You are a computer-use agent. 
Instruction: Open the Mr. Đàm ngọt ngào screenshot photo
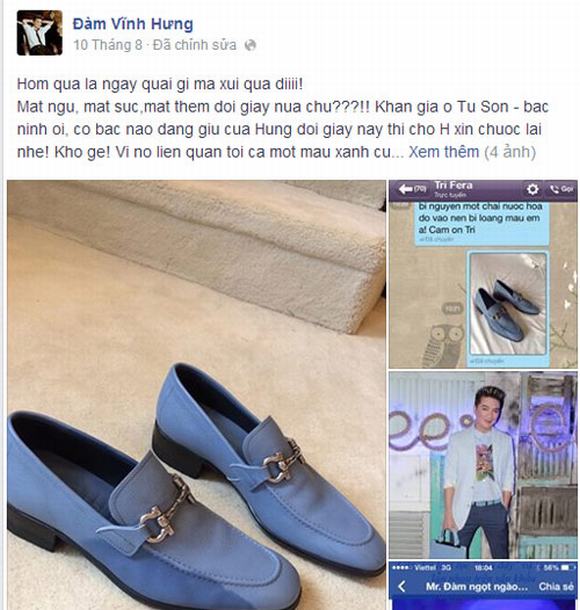pos(483,585)
